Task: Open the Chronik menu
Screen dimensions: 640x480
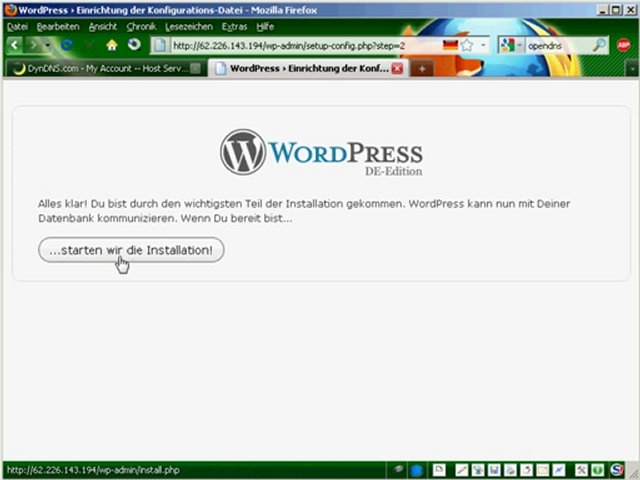Action: (141, 26)
